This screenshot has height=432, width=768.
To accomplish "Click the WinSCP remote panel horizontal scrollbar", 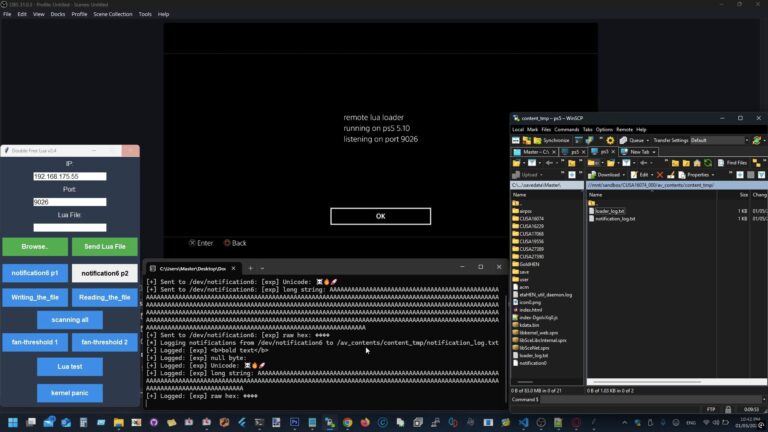I will tap(677, 382).
